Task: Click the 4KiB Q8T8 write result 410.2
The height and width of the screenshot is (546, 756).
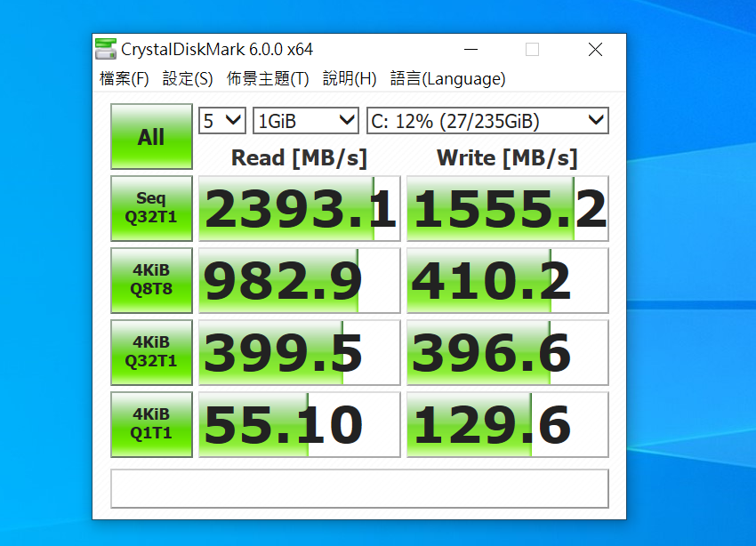Action: click(x=508, y=280)
